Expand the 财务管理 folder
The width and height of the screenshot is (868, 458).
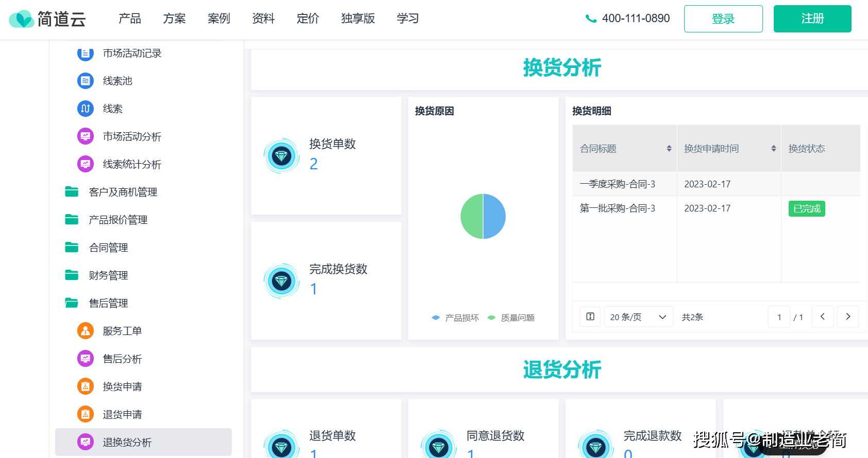(x=109, y=275)
